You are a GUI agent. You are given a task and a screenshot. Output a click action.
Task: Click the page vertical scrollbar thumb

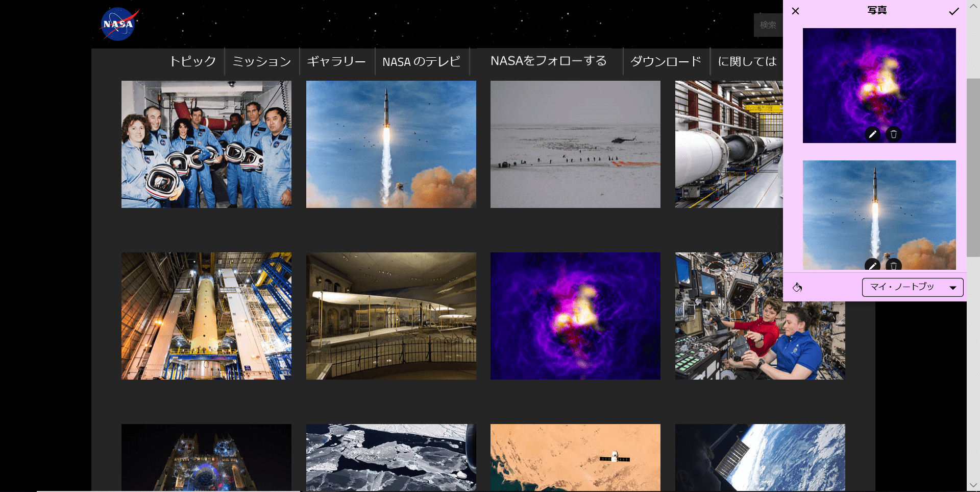973,167
